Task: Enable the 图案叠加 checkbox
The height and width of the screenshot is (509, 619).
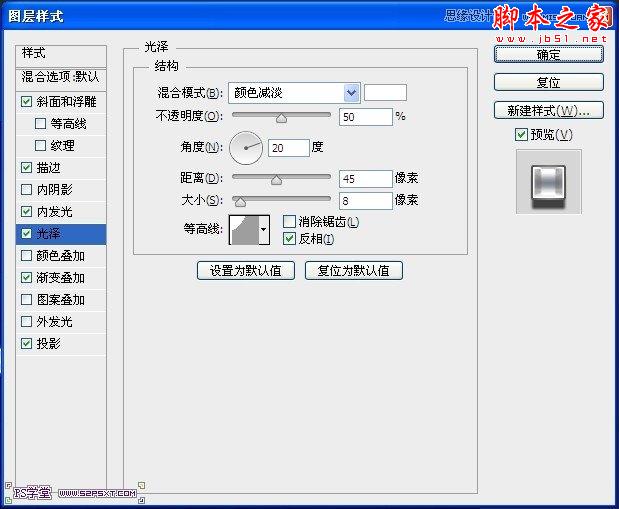Action: tap(26, 299)
